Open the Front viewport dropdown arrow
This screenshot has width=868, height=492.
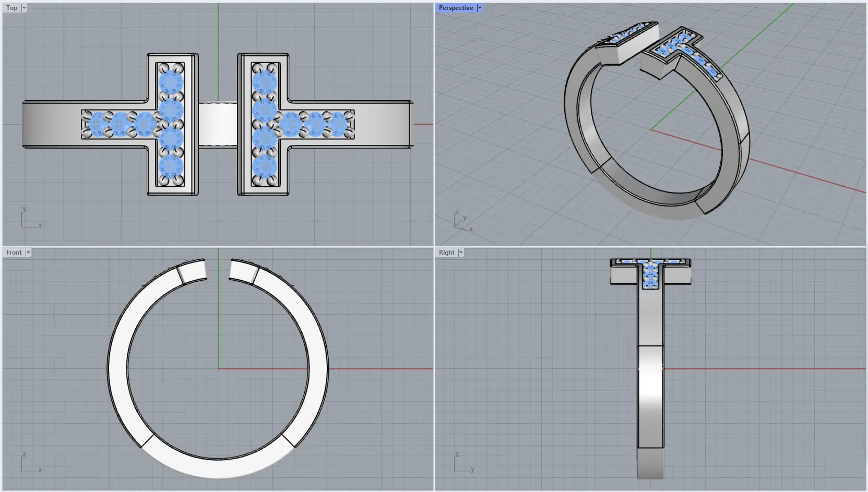tap(28, 253)
